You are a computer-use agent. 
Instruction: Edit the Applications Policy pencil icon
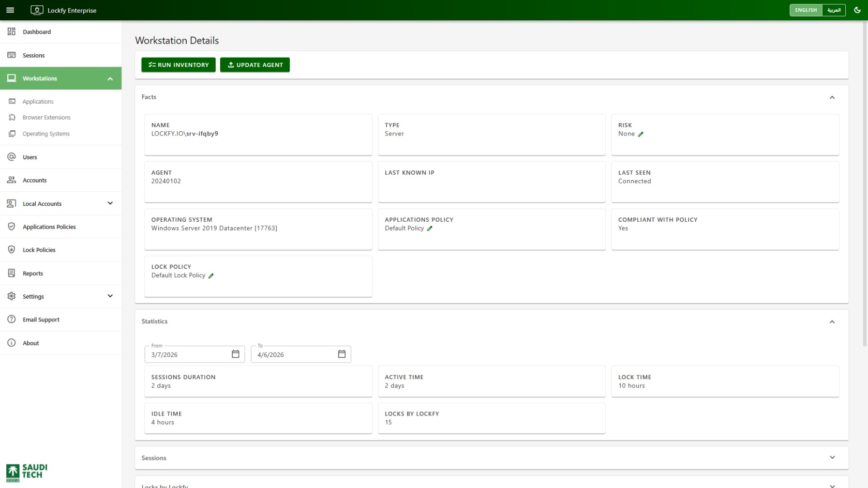430,229
